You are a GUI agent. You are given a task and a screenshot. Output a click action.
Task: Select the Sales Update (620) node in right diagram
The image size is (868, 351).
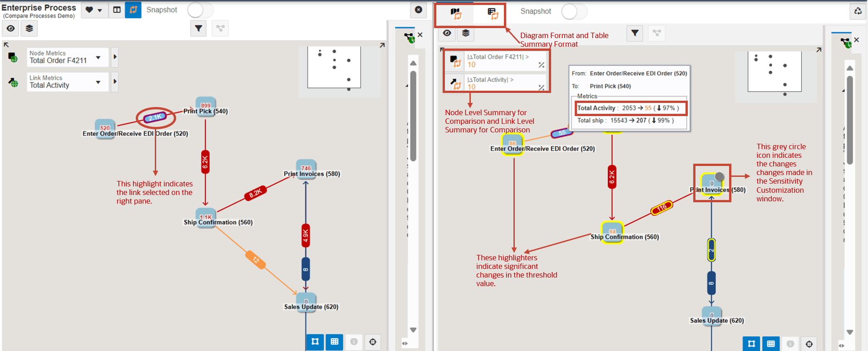pyautogui.click(x=712, y=316)
